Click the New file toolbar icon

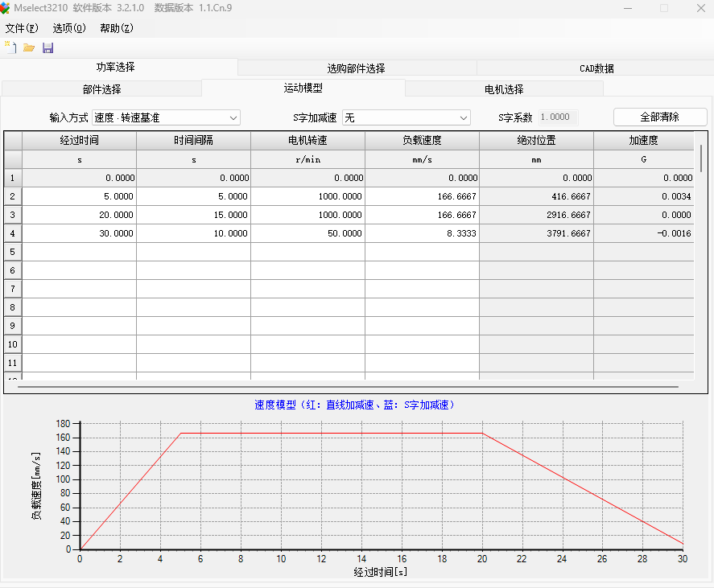click(x=10, y=47)
